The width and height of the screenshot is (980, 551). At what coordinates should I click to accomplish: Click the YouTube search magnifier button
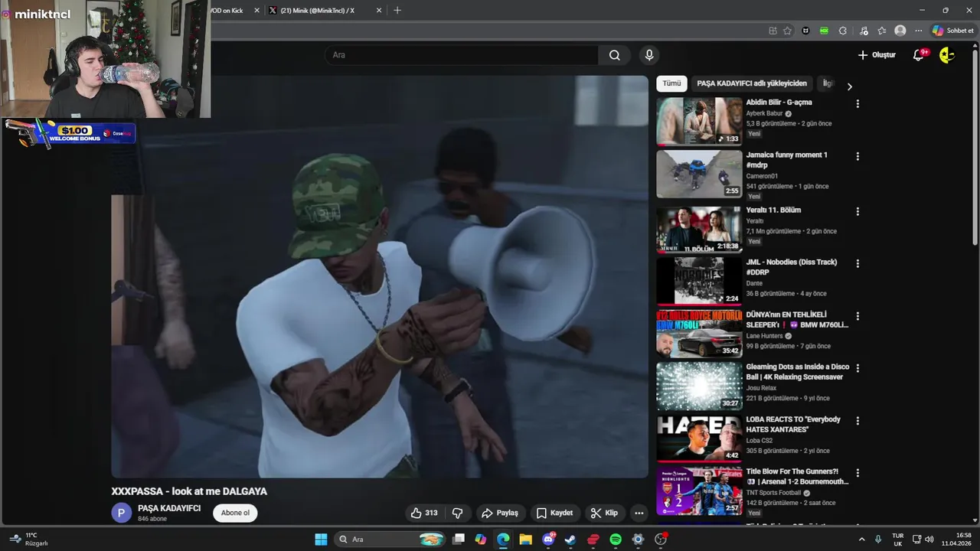point(614,55)
